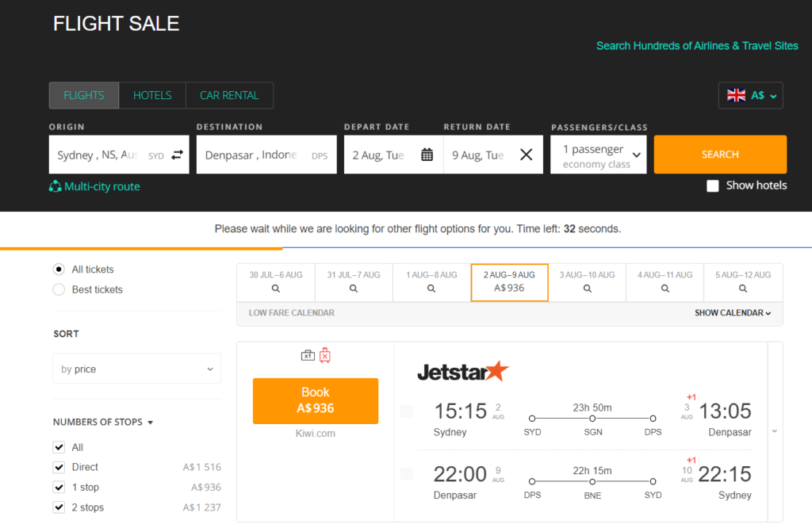This screenshot has height=528, width=812.
Task: Open the passengers and class dropdown
Action: point(599,155)
